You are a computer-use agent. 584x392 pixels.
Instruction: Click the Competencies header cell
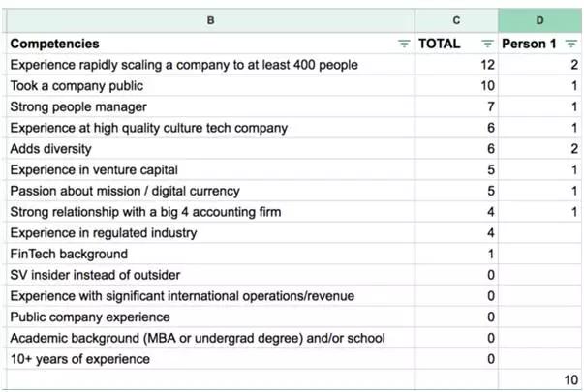[x=56, y=44]
